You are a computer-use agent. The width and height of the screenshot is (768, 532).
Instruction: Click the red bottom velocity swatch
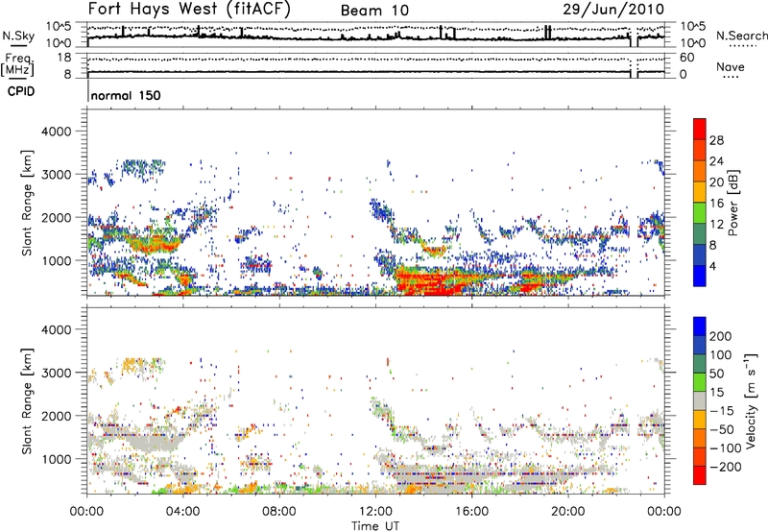(700, 475)
